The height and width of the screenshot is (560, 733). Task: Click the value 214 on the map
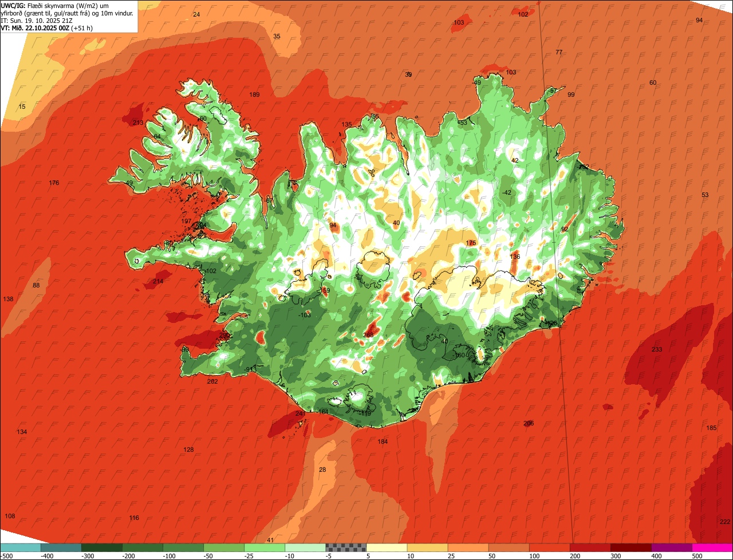(158, 281)
